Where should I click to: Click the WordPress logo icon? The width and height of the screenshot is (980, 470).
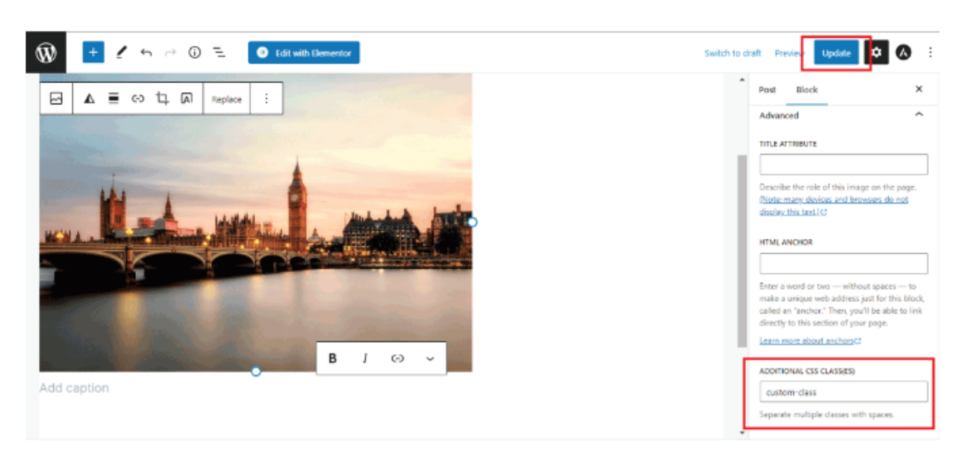pos(46,53)
